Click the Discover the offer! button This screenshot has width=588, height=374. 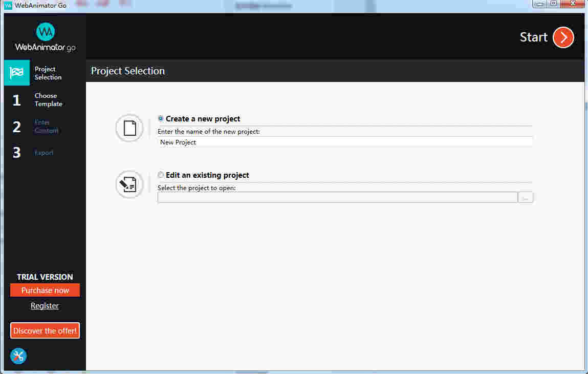click(45, 330)
